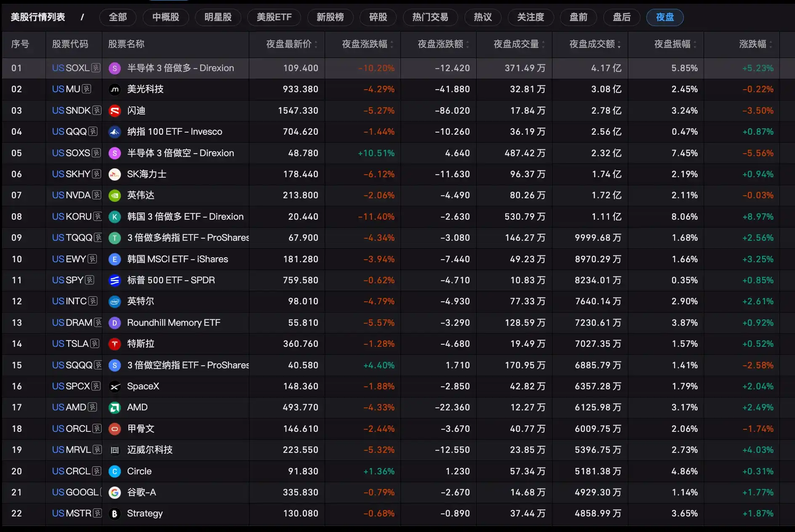Click the blue Circle logo icon
Viewport: 795px width, 532px height.
(115, 471)
